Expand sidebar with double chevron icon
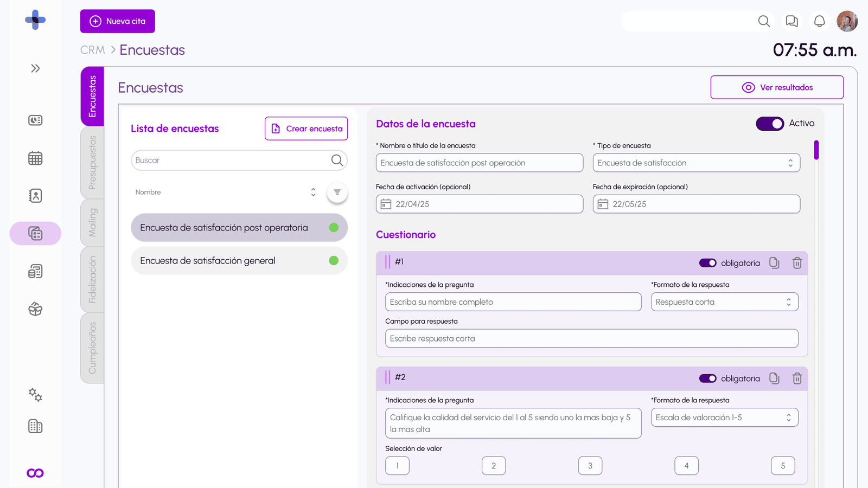Viewport: 868px width, 488px height. click(x=35, y=68)
